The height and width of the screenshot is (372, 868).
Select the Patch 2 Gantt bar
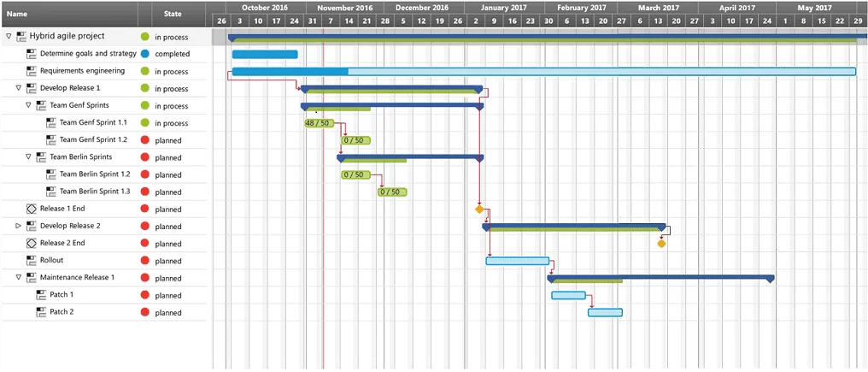[605, 312]
